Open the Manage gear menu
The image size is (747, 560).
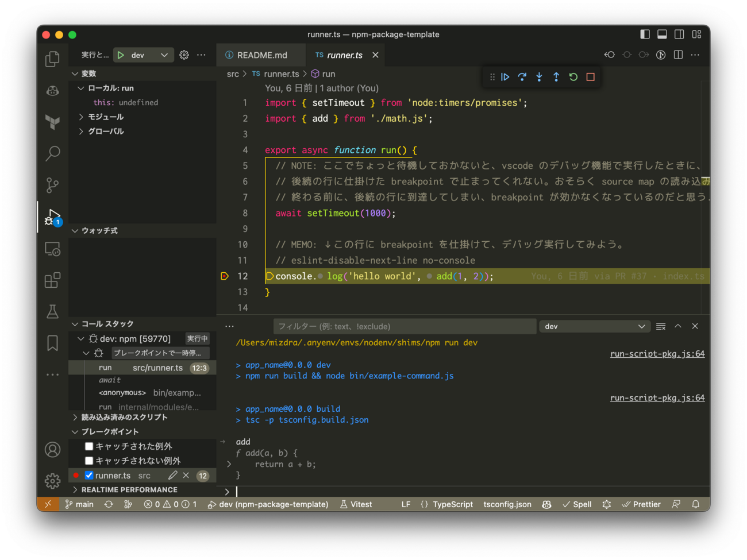point(52,481)
